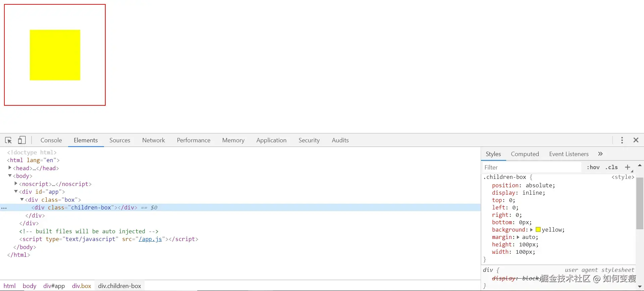The height and width of the screenshot is (291, 644).
Task: Toggle the .cls class editor
Action: (611, 167)
